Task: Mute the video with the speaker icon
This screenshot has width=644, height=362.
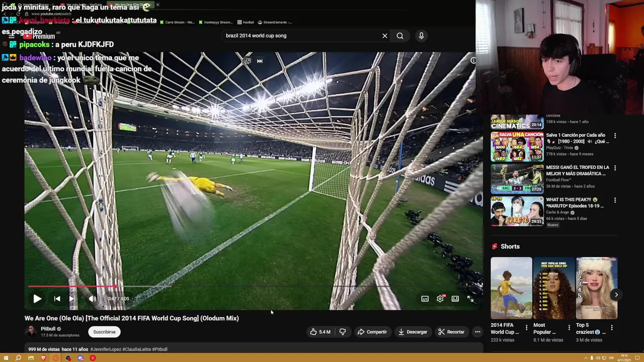Action: (x=92, y=299)
